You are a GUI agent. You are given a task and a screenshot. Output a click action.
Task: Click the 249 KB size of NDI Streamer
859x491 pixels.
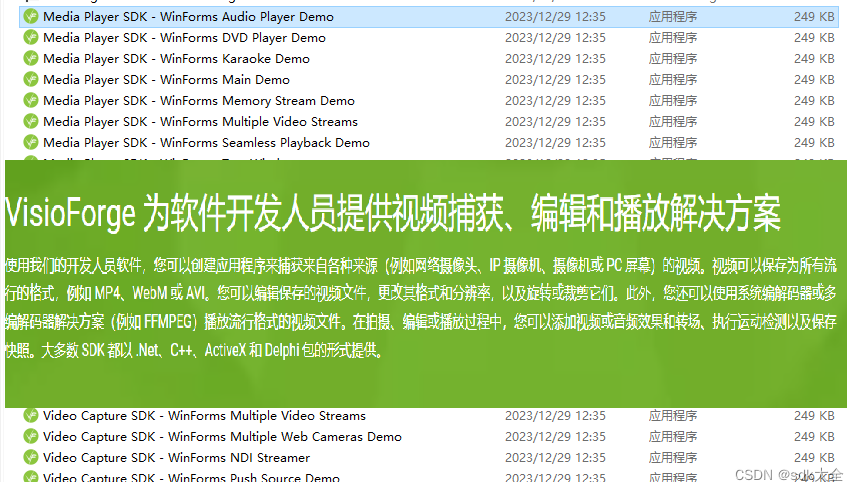pos(814,458)
